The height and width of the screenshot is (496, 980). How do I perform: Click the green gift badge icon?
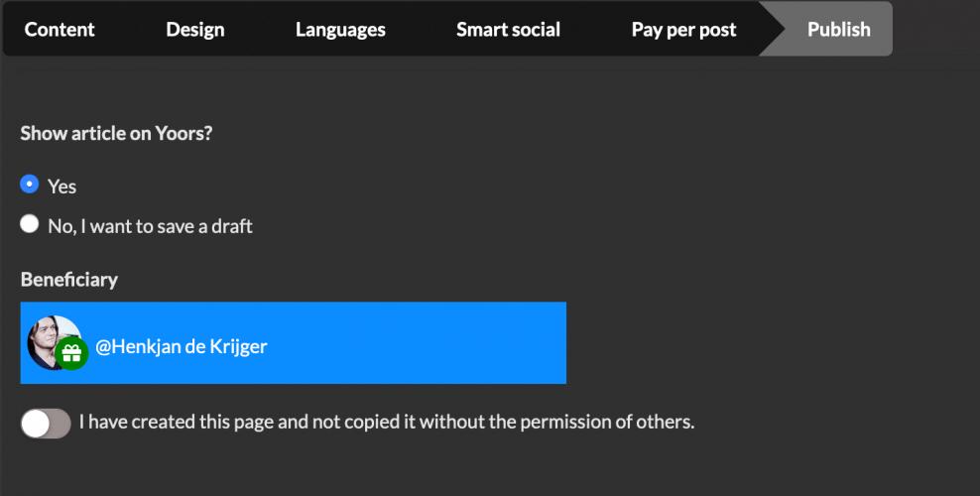71,353
